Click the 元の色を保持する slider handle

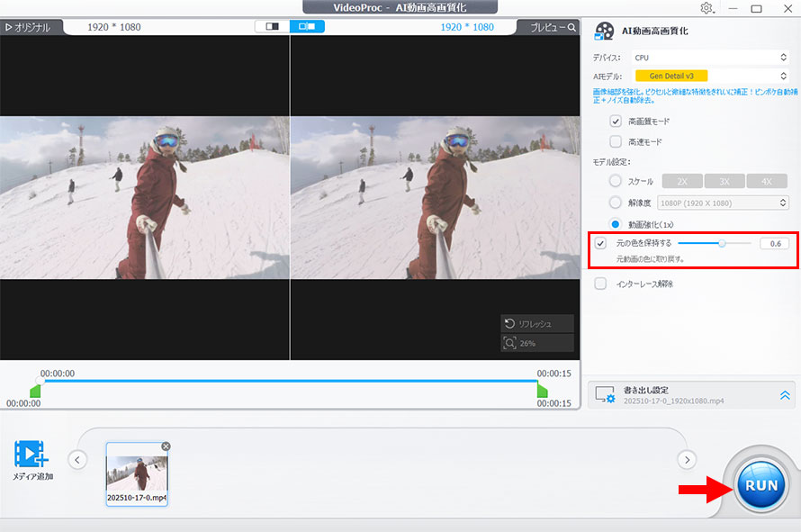(x=722, y=243)
